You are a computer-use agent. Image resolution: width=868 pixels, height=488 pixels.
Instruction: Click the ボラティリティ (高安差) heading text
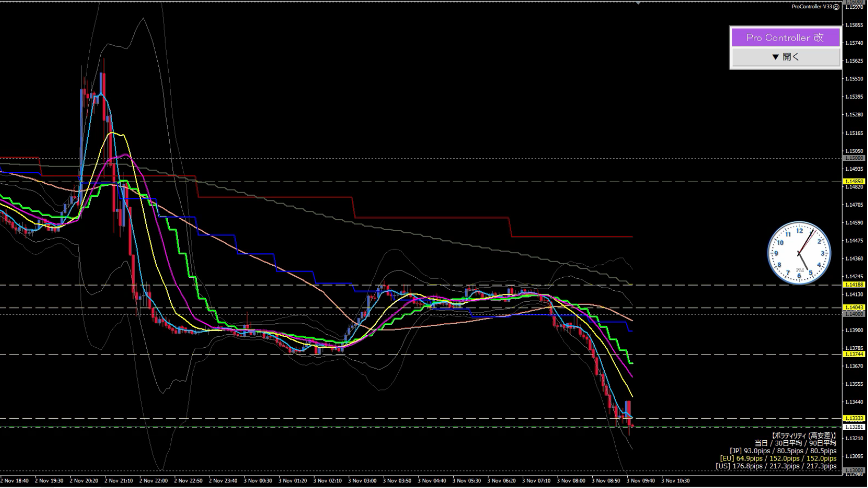[x=803, y=436]
